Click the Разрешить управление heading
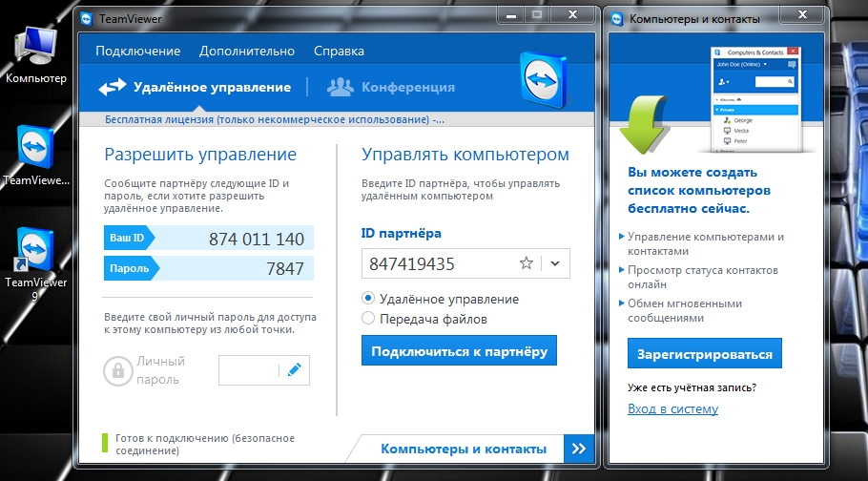Viewport: 868px width, 481px height. [200, 154]
